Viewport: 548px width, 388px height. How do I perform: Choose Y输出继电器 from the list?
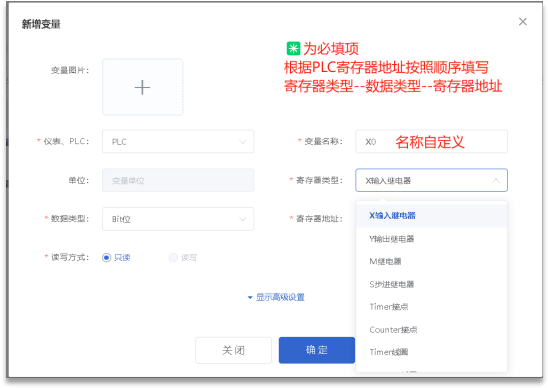431,239
